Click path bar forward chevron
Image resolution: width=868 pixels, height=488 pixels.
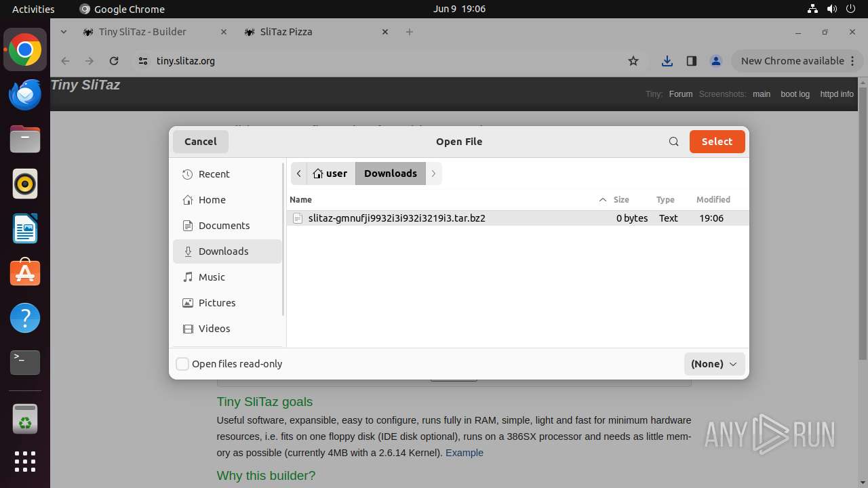434,174
